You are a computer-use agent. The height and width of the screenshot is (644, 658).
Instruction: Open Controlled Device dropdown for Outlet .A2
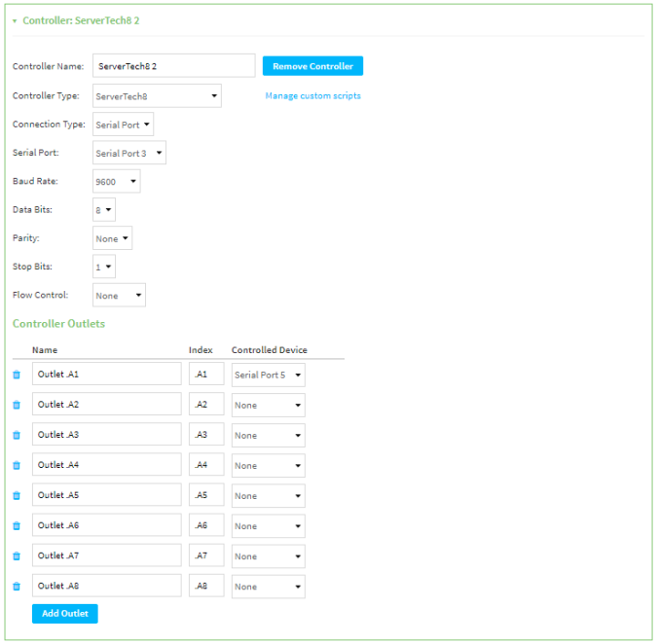click(268, 405)
